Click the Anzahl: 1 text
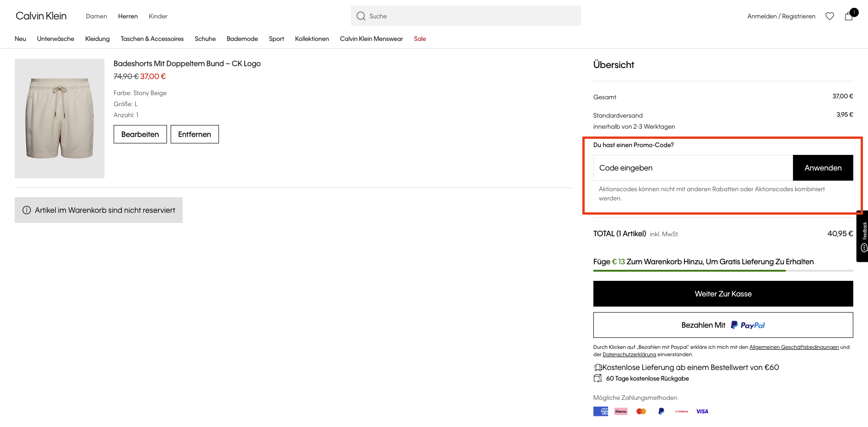This screenshot has width=868, height=427. point(126,115)
